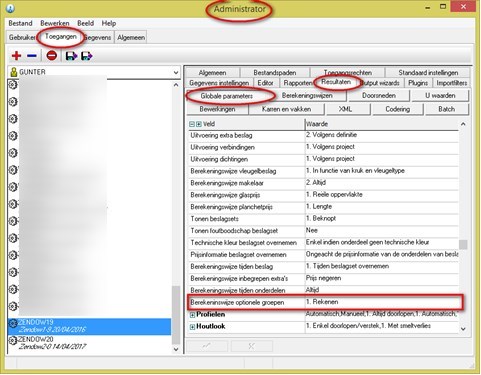Click the parameter grid scrollbar thumb
This screenshot has height=375, width=481.
click(x=463, y=245)
